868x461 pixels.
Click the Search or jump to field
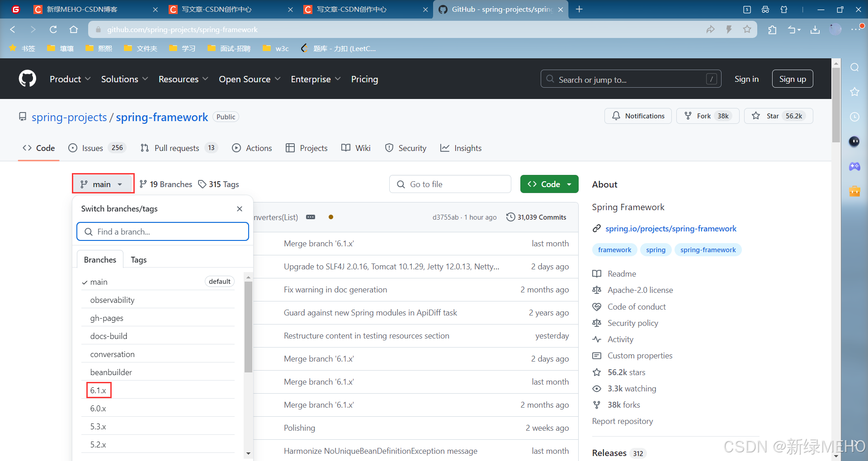(631, 79)
